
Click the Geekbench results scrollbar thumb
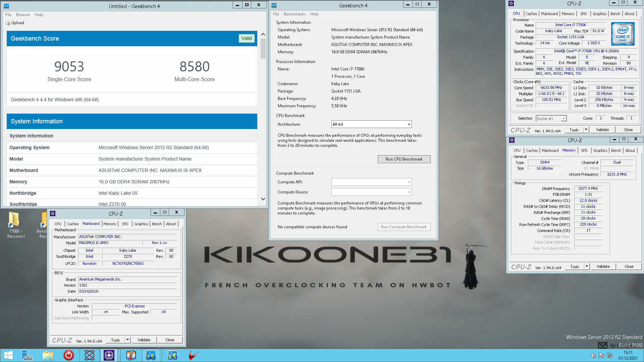[x=263, y=49]
